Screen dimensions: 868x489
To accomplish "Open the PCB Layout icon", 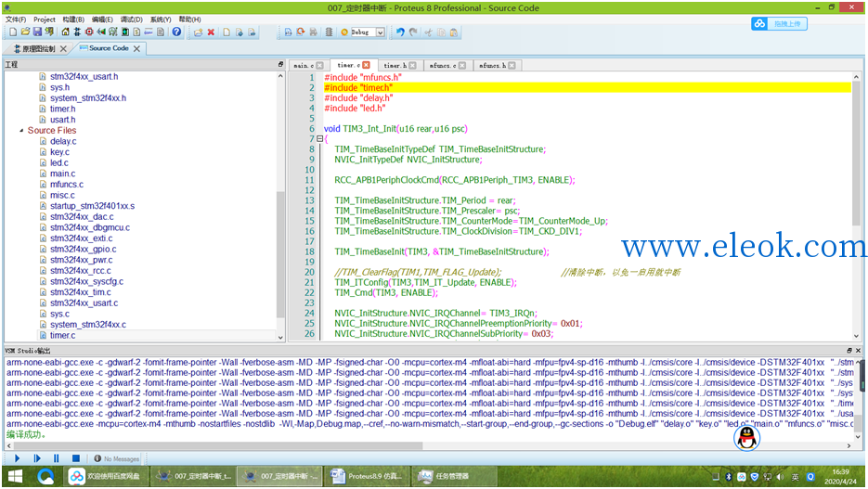I will pos(89,32).
